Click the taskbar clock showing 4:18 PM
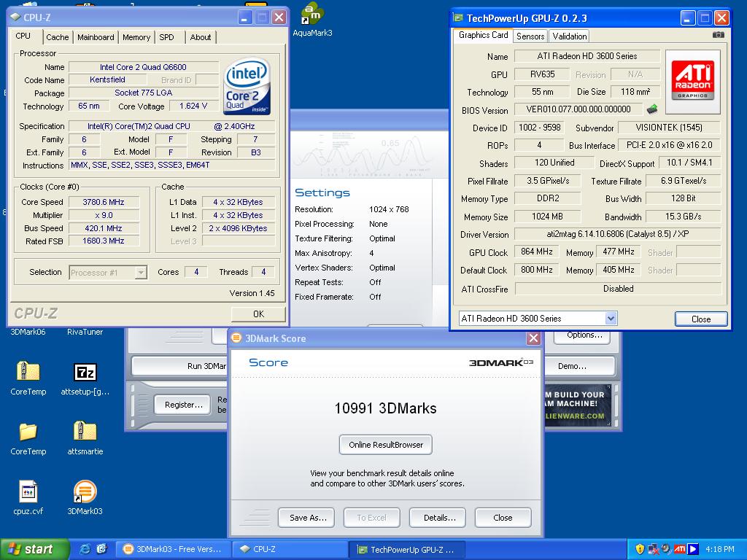The height and width of the screenshot is (560, 747). coord(720,549)
